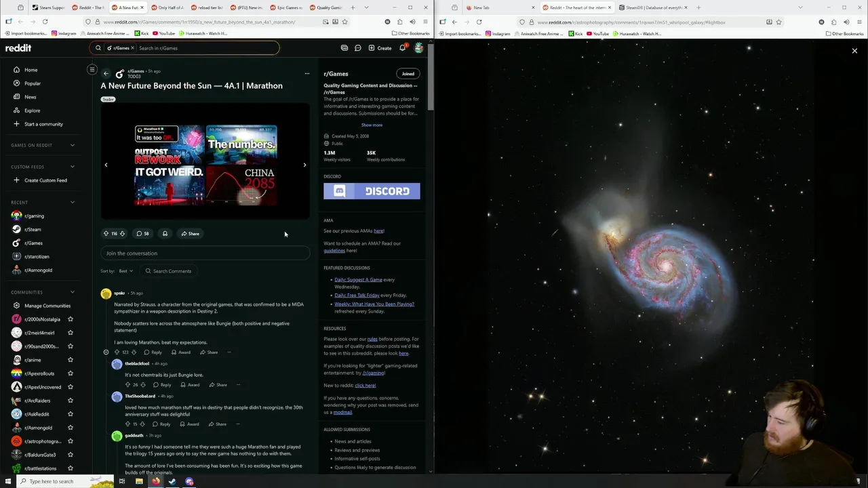Share the Marathon post
This screenshot has width=868, height=488.
pyautogui.click(x=190, y=234)
